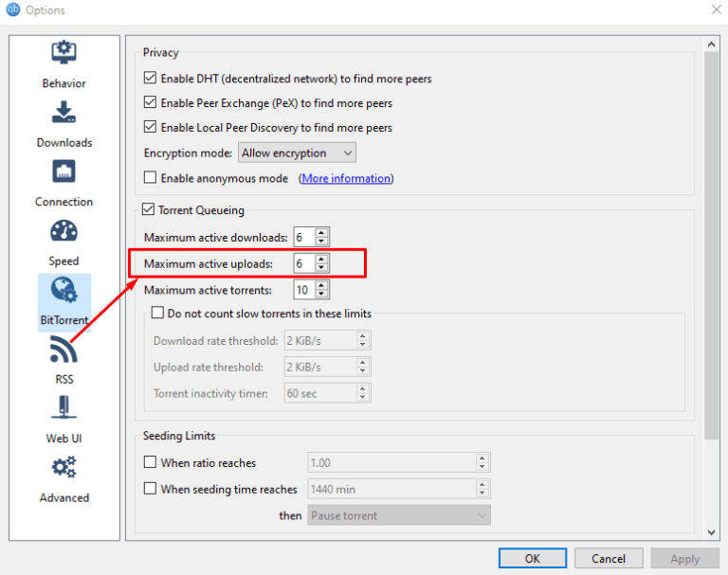Switch to the Connection section label
The image size is (728, 575).
(x=64, y=202)
